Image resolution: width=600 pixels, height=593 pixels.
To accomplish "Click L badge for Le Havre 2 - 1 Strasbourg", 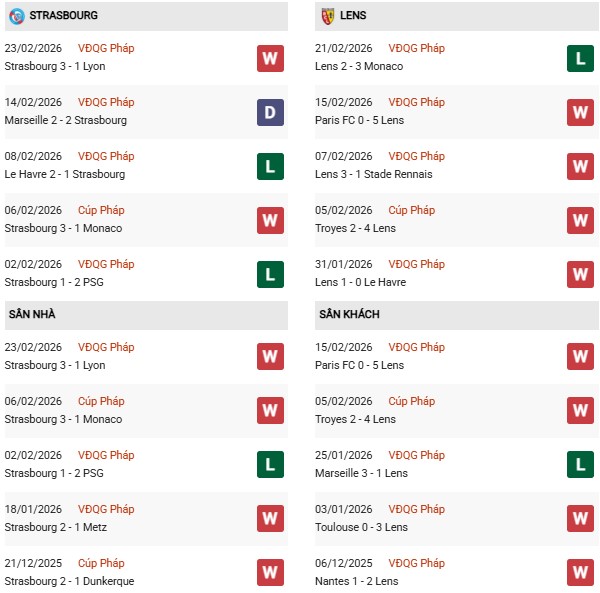I will [270, 166].
